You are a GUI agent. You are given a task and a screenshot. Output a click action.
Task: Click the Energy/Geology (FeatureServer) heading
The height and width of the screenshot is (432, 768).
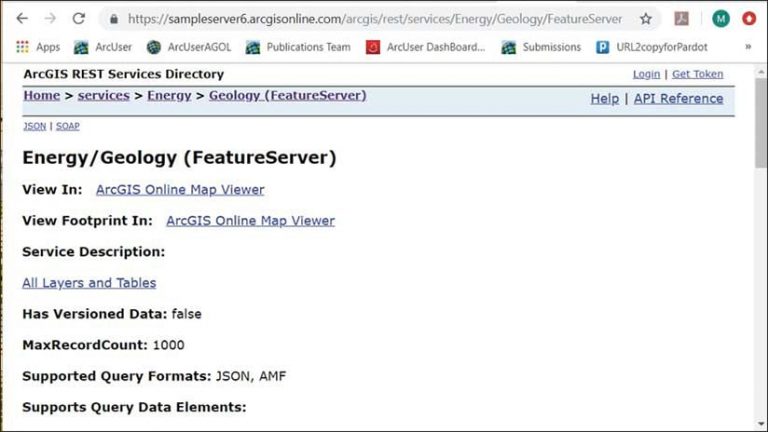tap(179, 158)
